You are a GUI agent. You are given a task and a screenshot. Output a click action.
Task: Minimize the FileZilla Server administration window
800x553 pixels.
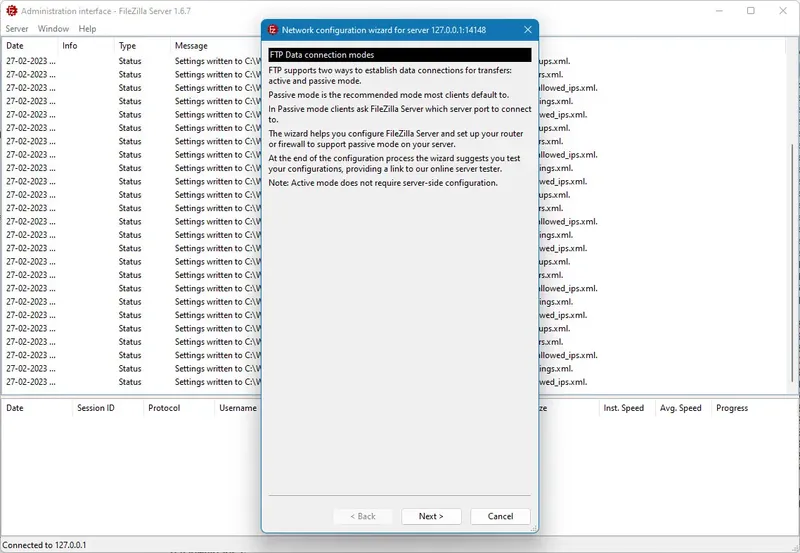click(719, 11)
